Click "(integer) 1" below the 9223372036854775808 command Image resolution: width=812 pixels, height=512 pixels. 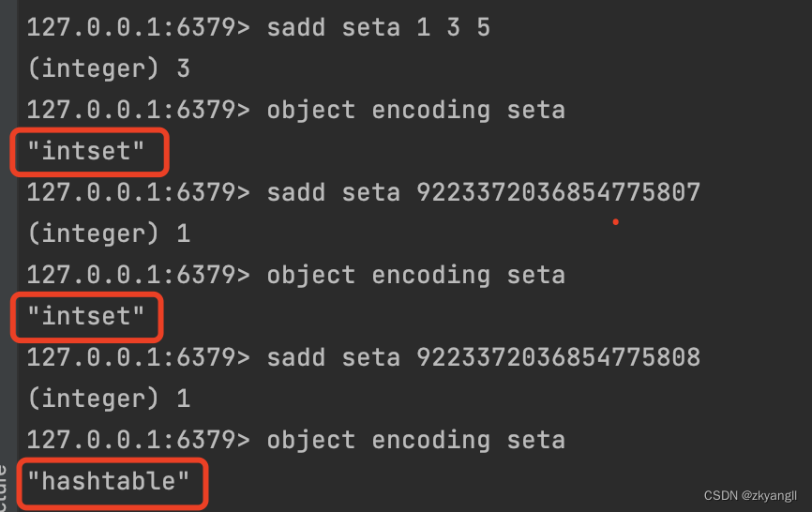click(108, 399)
